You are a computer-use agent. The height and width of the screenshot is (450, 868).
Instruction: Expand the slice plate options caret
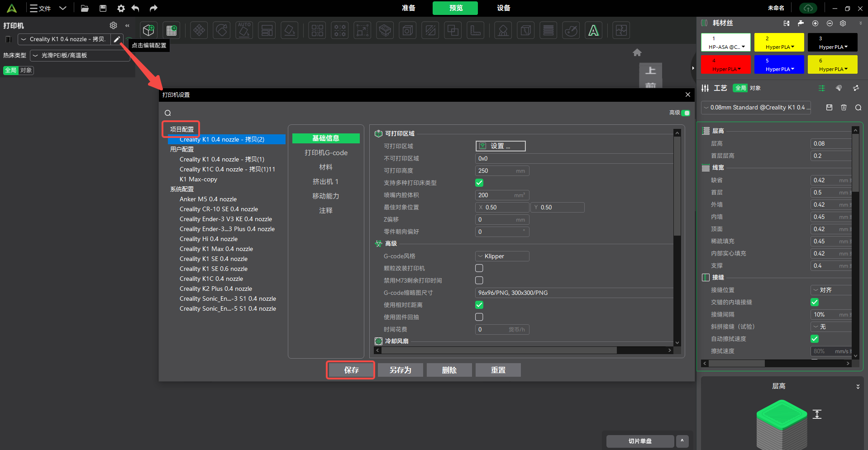(682, 441)
